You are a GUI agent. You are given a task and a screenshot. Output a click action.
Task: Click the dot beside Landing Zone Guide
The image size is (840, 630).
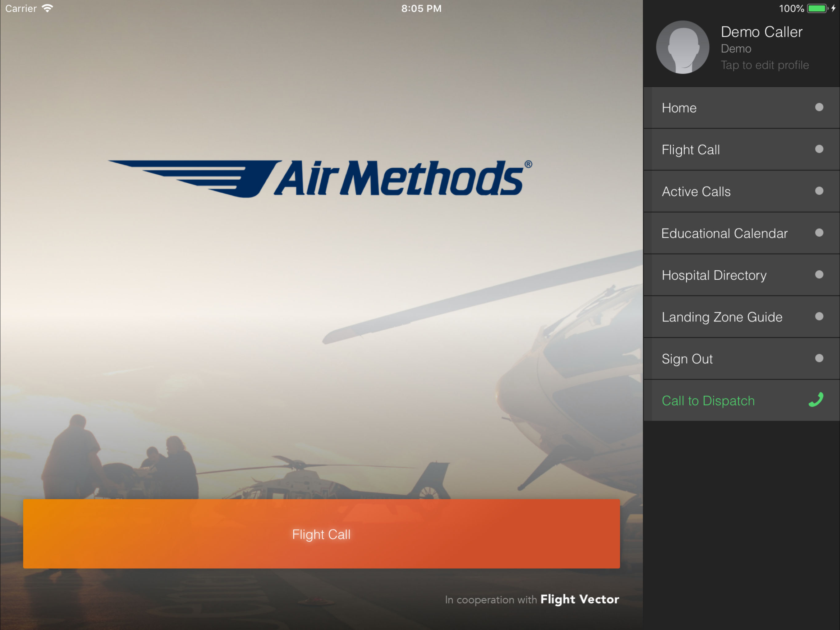pos(819,316)
